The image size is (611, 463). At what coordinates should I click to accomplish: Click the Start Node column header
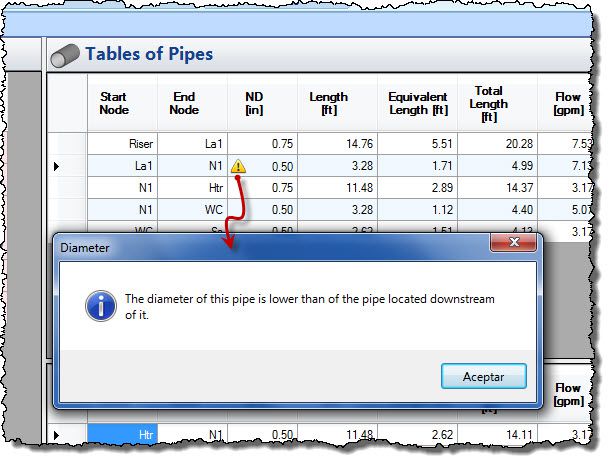[x=114, y=103]
